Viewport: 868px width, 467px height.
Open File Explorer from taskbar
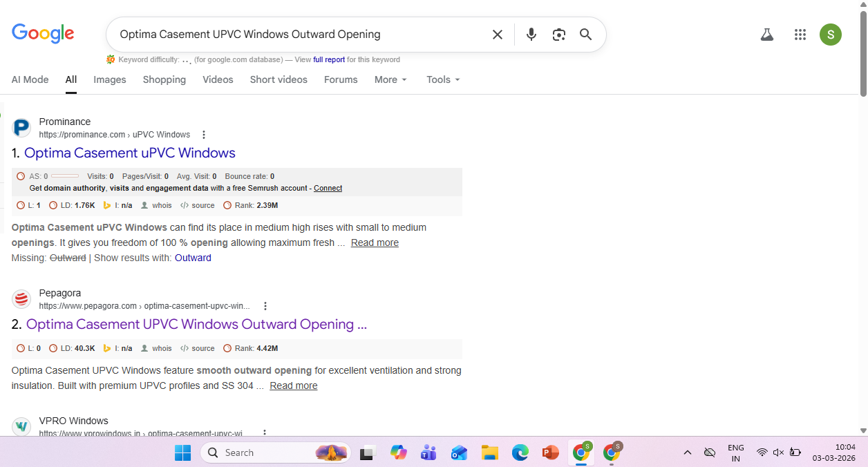pyautogui.click(x=490, y=452)
